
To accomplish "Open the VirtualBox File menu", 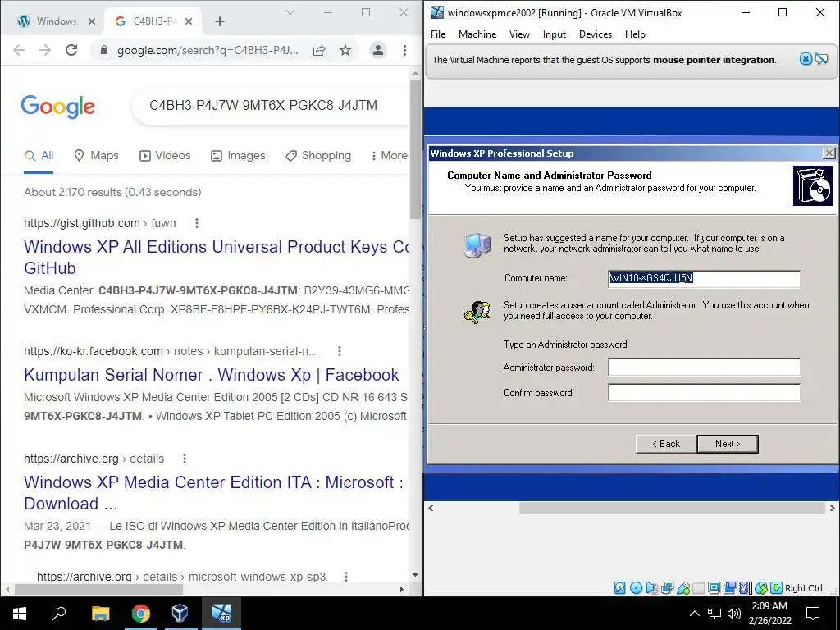I will (x=438, y=34).
